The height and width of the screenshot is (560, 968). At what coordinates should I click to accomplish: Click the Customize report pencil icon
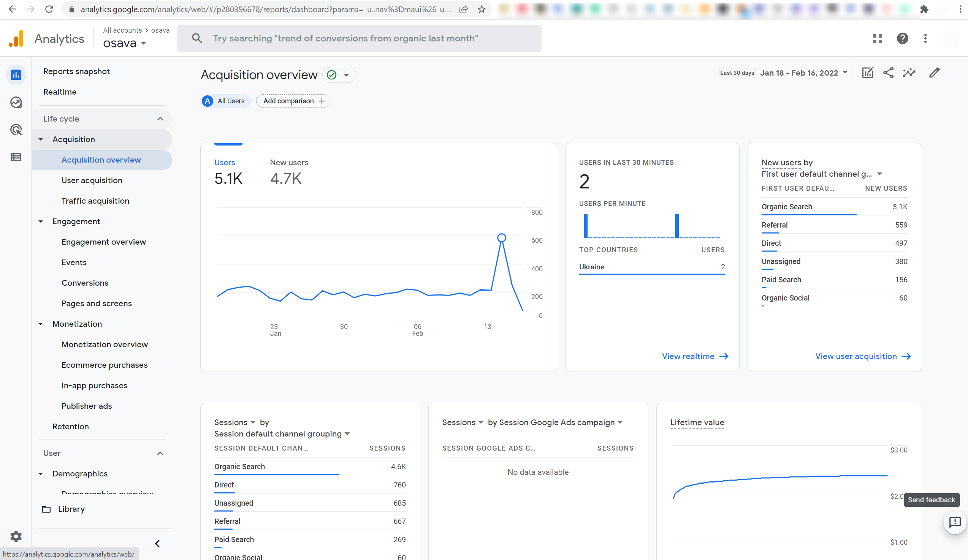coord(935,73)
